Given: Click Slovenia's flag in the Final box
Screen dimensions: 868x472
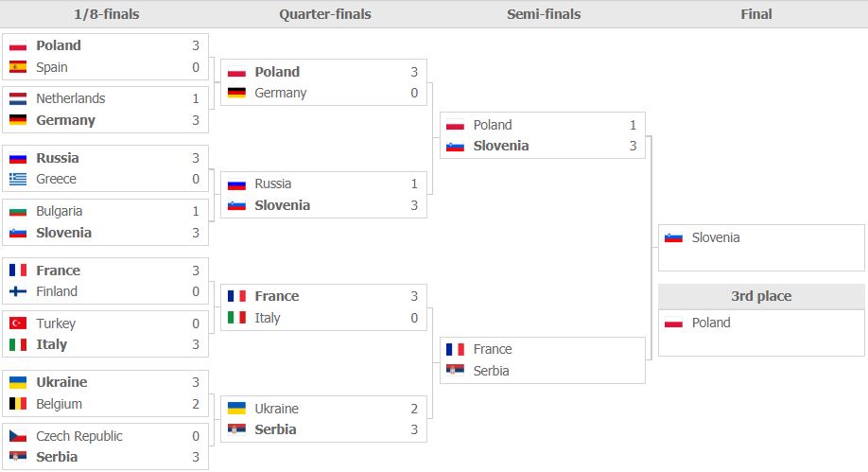Looking at the screenshot, I should (673, 237).
